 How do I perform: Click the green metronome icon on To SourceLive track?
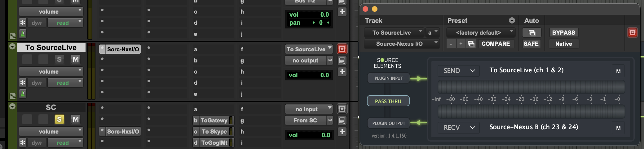tap(23, 94)
